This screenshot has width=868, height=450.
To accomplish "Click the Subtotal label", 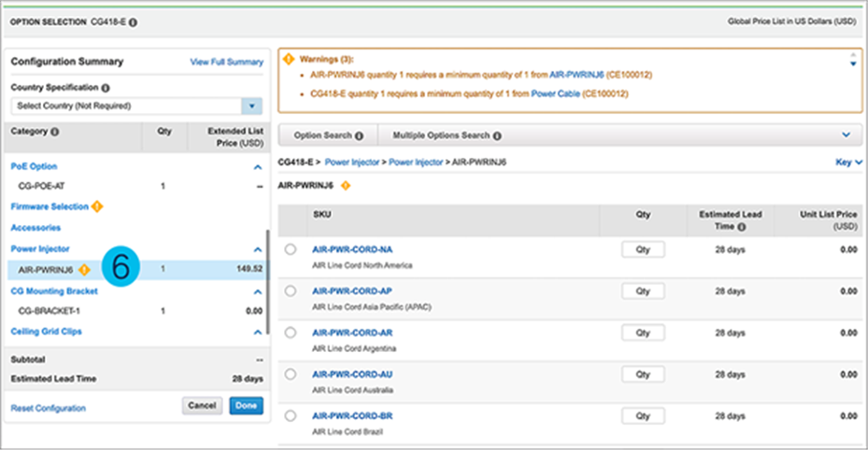I will (28, 359).
